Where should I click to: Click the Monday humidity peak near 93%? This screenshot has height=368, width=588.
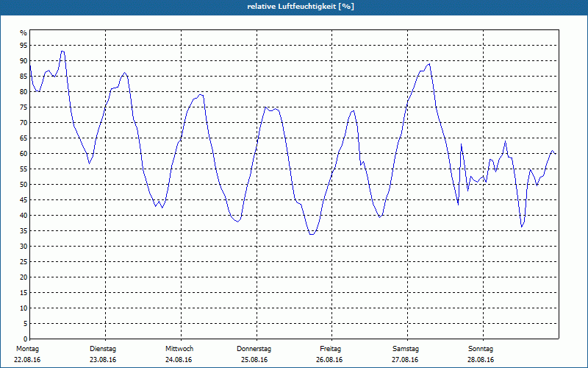[62, 52]
